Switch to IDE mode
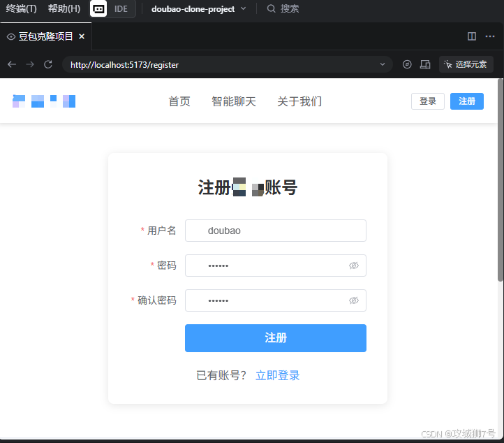This screenshot has width=504, height=443. [121, 9]
